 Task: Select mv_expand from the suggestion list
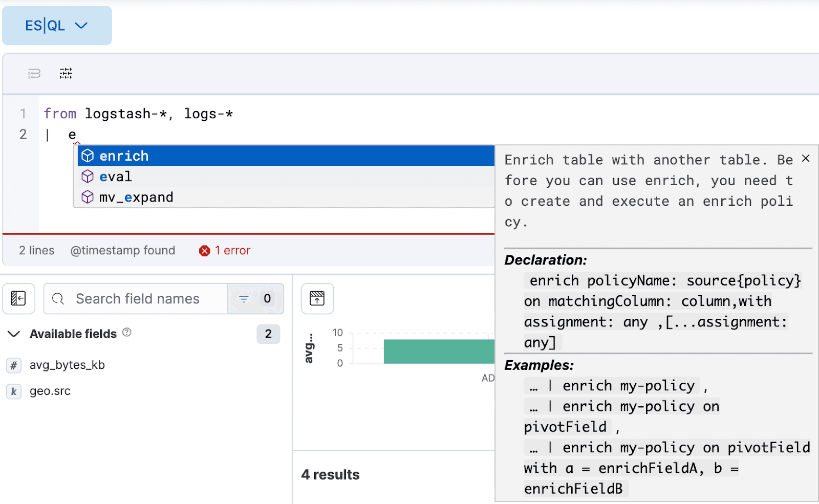(x=136, y=196)
